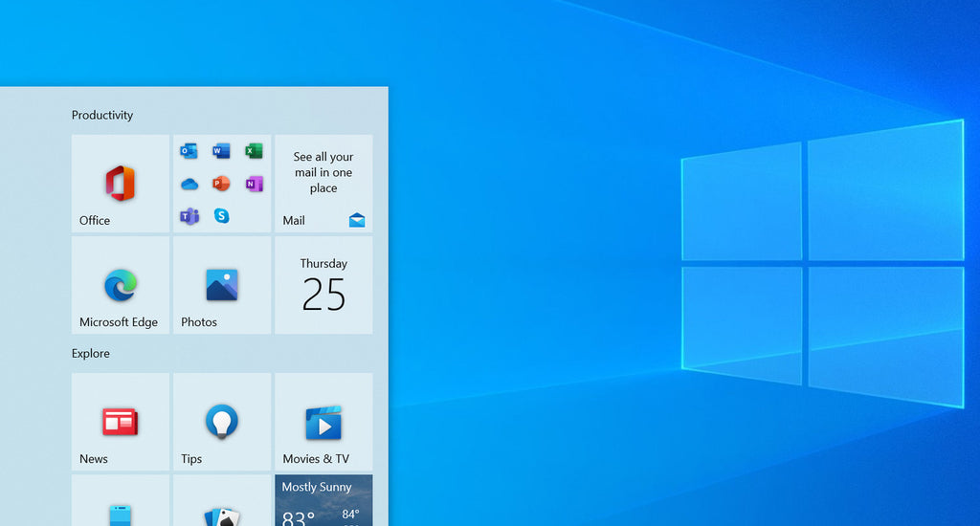This screenshot has width=980, height=526.
Task: Open the Photos app tile
Action: click(x=221, y=285)
